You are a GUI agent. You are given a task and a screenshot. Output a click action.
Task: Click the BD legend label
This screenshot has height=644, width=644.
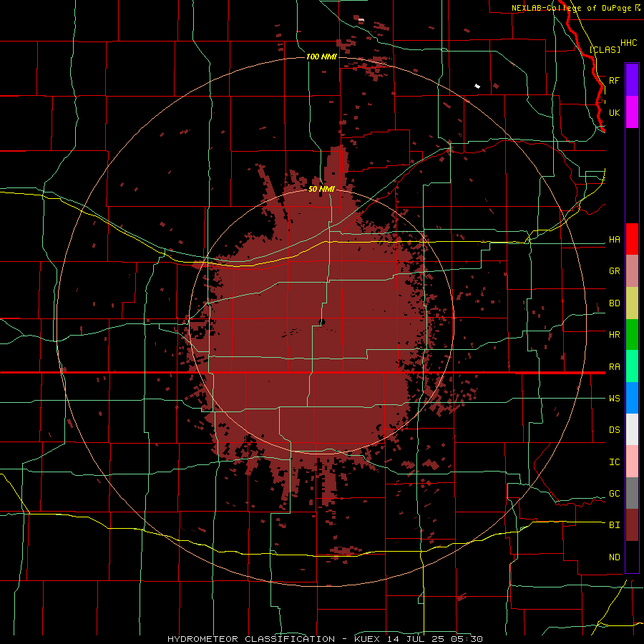(x=615, y=303)
